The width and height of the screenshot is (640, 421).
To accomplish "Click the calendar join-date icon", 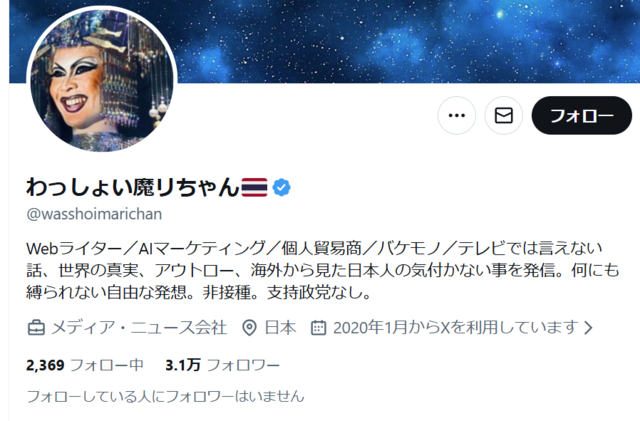I will tap(318, 327).
